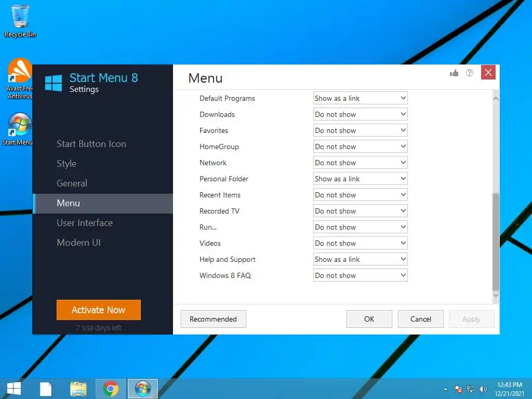
Task: Open the Style settings section
Action: coord(66,164)
